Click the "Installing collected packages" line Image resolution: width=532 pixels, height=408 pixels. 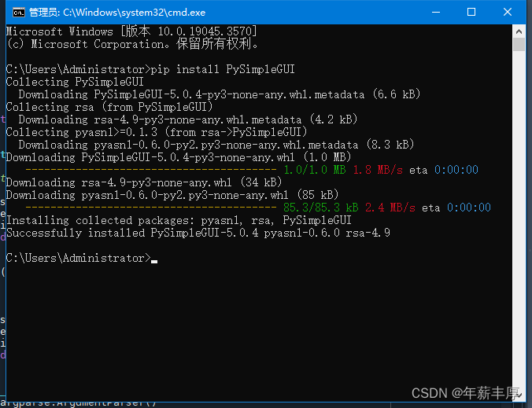[179, 220]
